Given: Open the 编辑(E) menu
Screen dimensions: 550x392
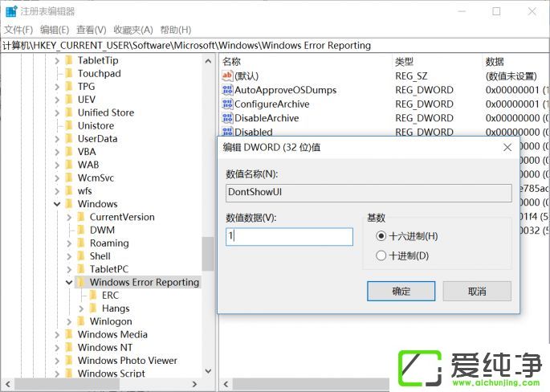Looking at the screenshot, I should coord(55,30).
